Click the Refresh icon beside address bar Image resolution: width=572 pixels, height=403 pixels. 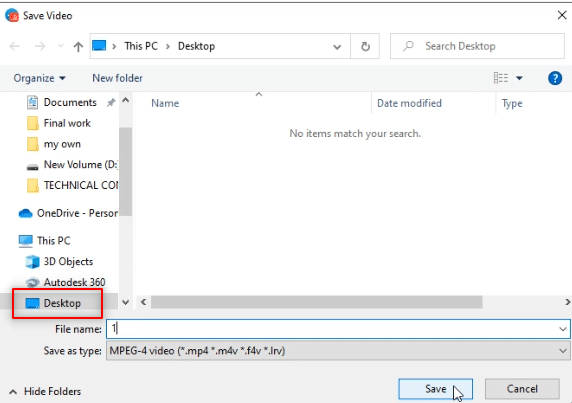coord(365,46)
